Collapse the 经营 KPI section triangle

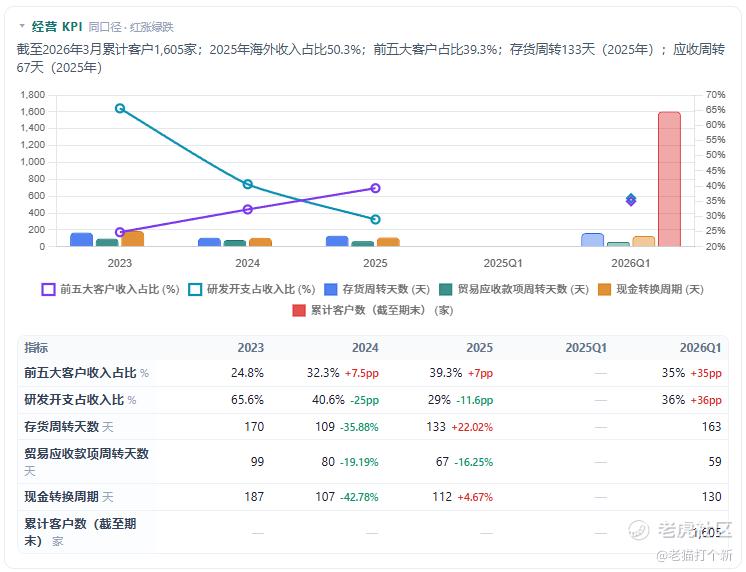[x=22, y=26]
